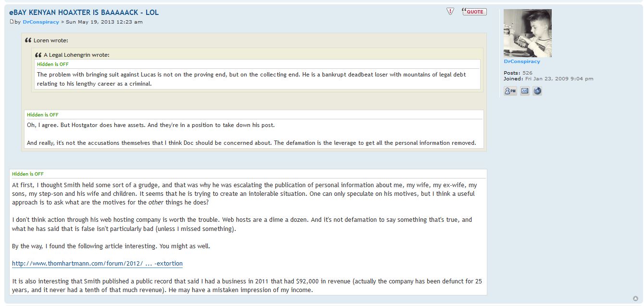Open the thomhartmann.com forum link
Screen dimensions: 644x306
coord(97,264)
